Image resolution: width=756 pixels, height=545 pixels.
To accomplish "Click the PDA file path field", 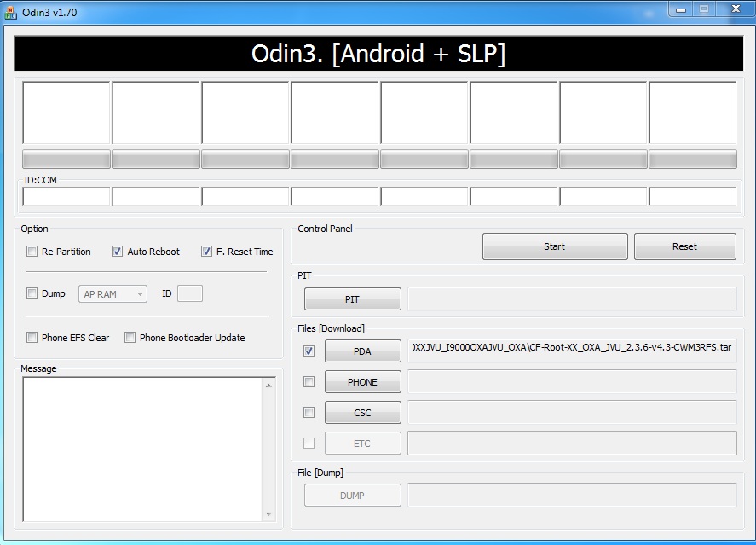I will 572,351.
